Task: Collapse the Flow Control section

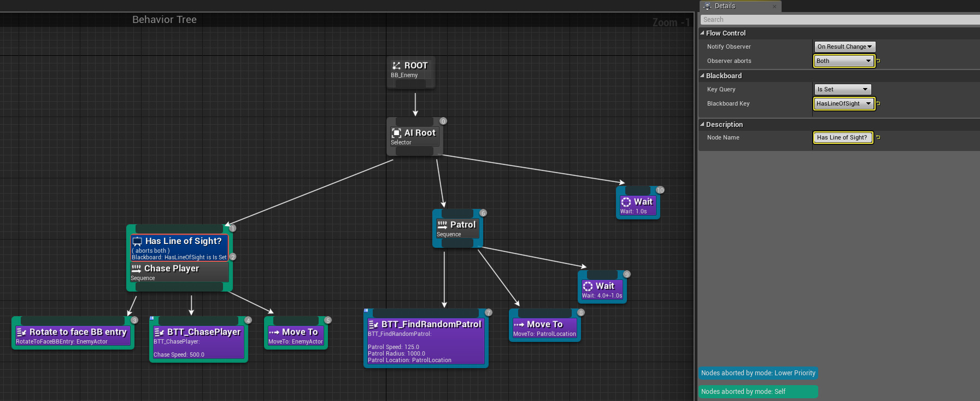Action: pos(702,33)
